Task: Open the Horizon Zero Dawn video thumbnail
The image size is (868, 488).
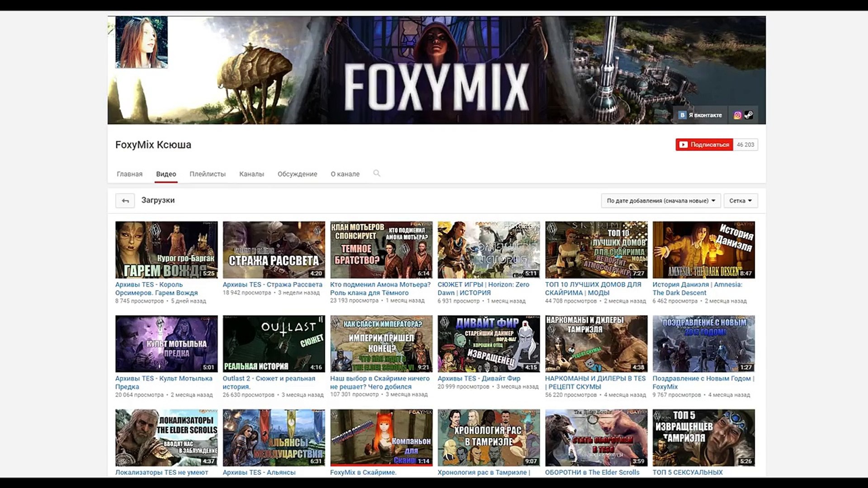Action: [489, 250]
